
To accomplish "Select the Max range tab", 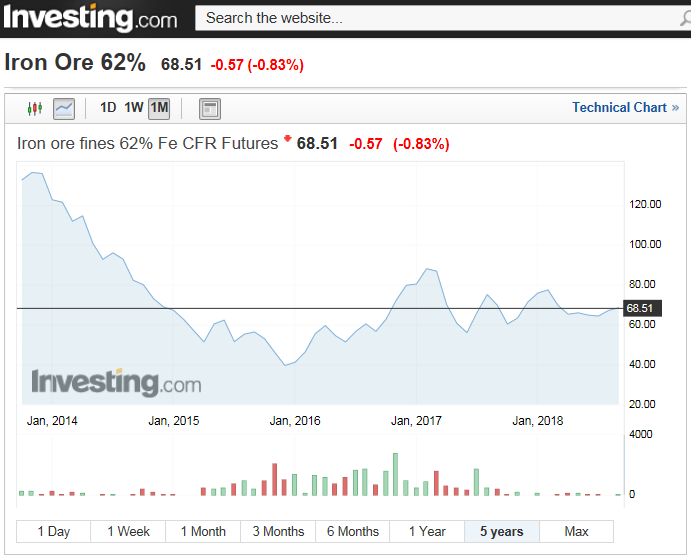I will click(x=576, y=531).
